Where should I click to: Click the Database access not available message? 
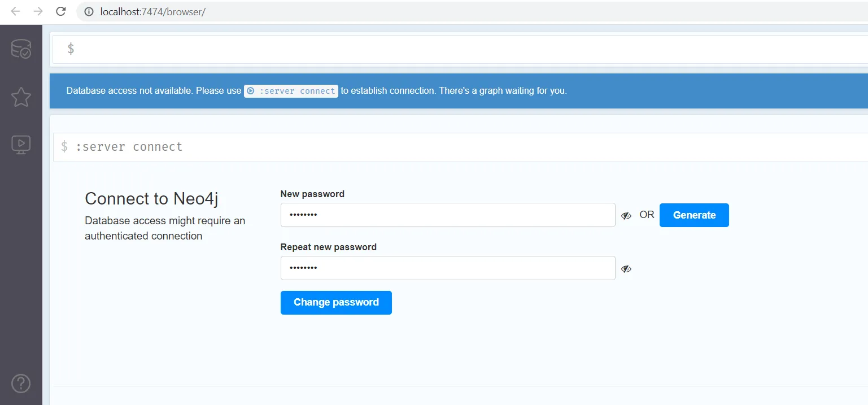[x=316, y=90]
